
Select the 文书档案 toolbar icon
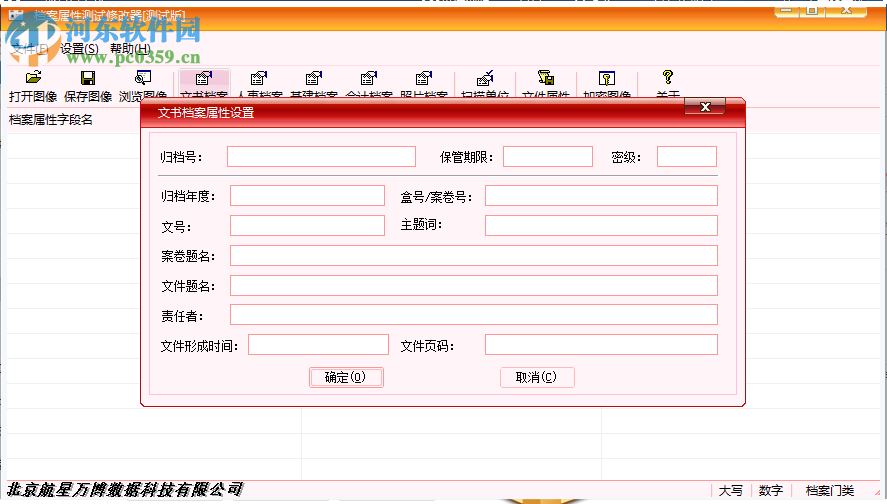204,77
